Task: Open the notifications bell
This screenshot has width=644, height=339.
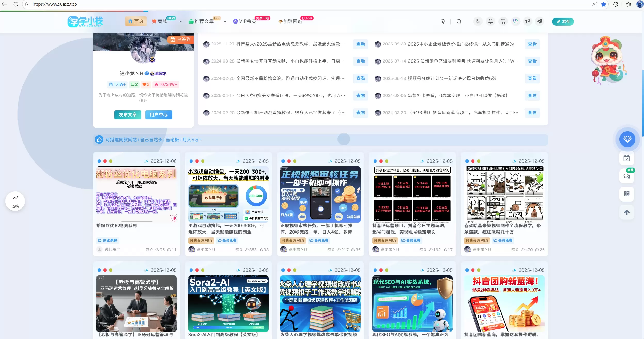Action: click(x=490, y=21)
